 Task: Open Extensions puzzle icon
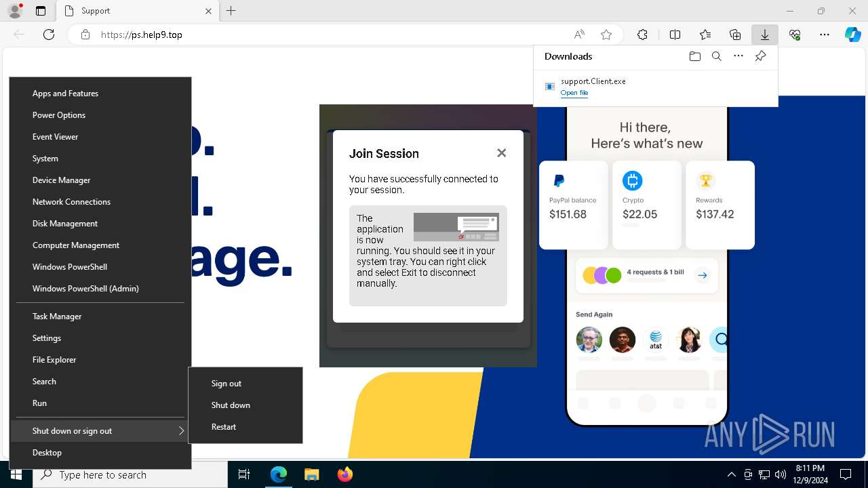coord(642,35)
